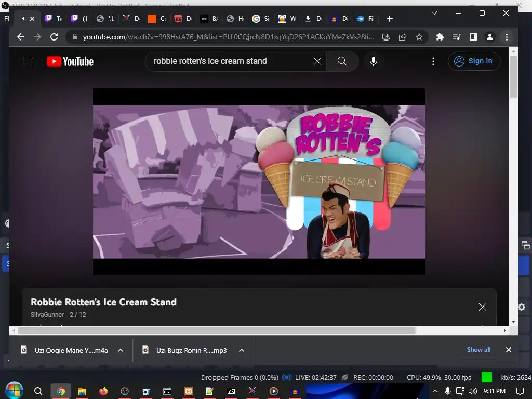Click the page vertical scrollbar thumb
Viewport: 532px width, 399px height.
[513, 77]
